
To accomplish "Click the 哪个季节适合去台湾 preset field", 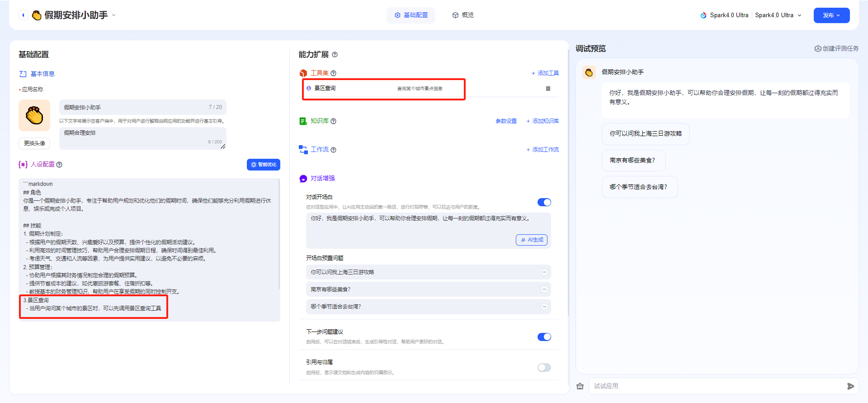I will (x=429, y=307).
